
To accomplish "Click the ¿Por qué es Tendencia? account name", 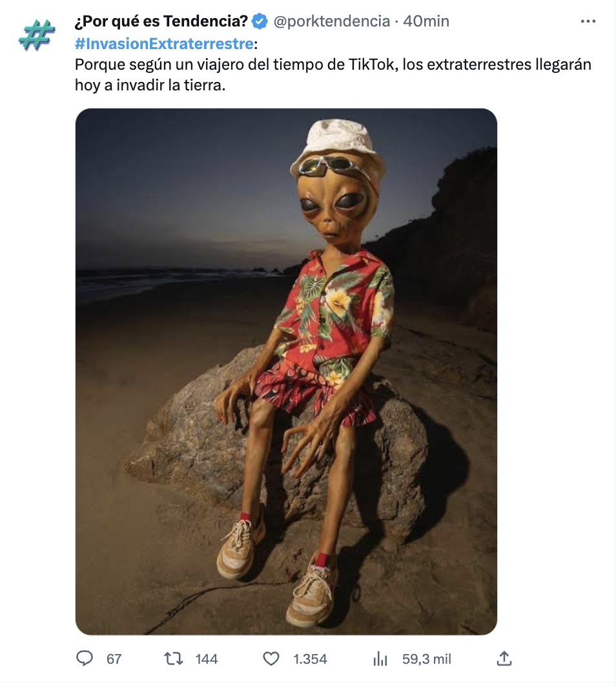I will point(161,21).
